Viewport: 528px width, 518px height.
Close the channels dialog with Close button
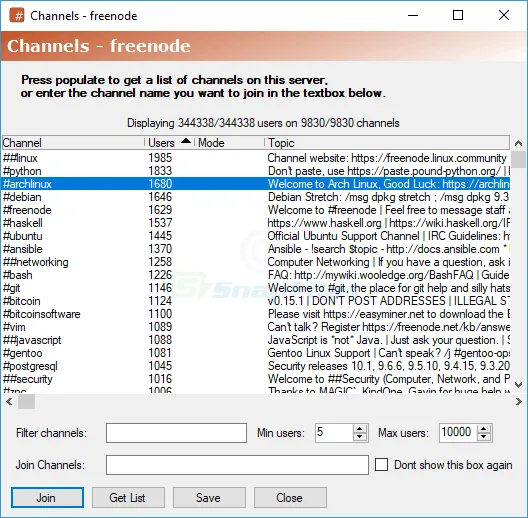(x=290, y=497)
